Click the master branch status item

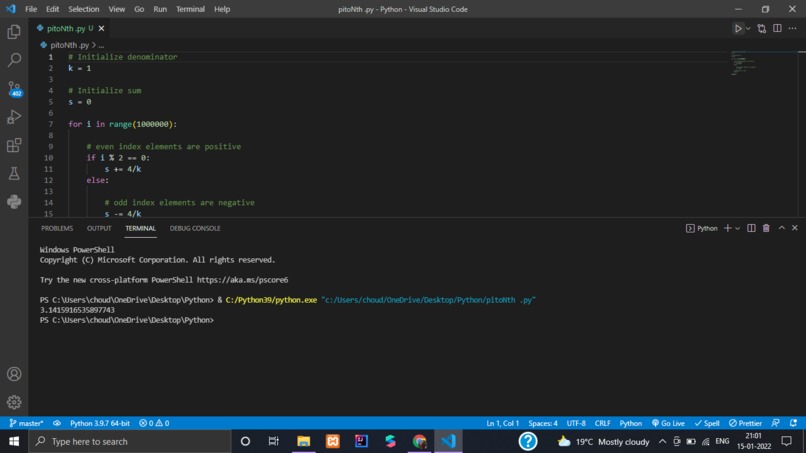26,423
